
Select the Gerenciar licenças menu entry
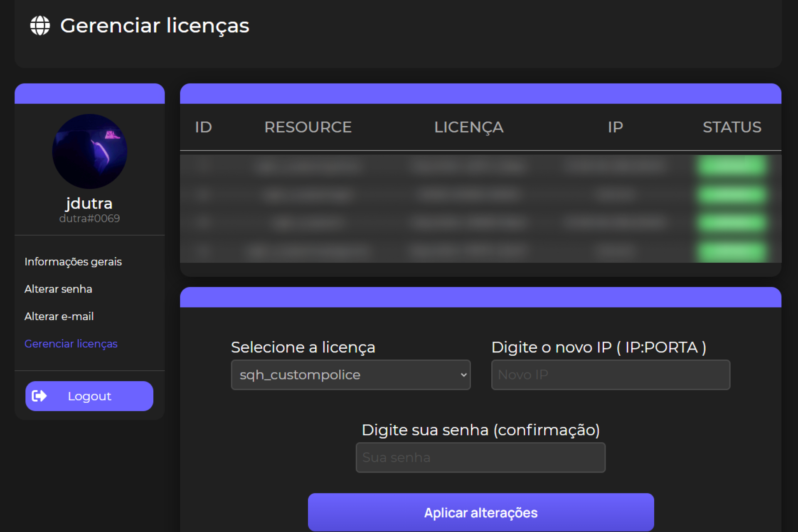click(x=71, y=343)
